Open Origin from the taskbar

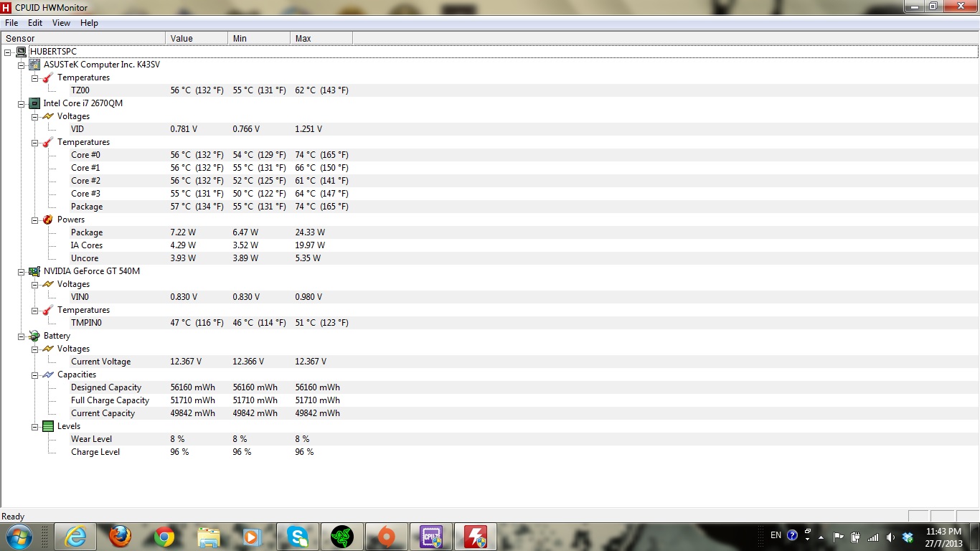tap(387, 536)
